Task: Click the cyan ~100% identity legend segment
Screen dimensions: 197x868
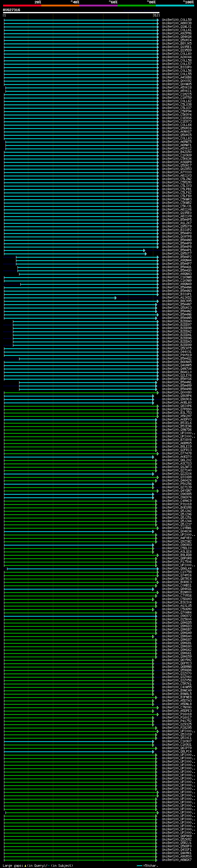Action: click(x=175, y=6)
